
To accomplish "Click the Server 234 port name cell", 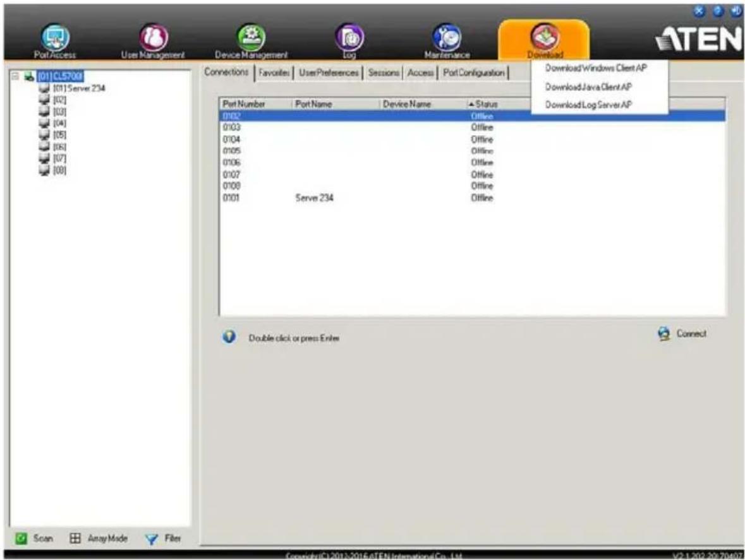I will point(314,198).
